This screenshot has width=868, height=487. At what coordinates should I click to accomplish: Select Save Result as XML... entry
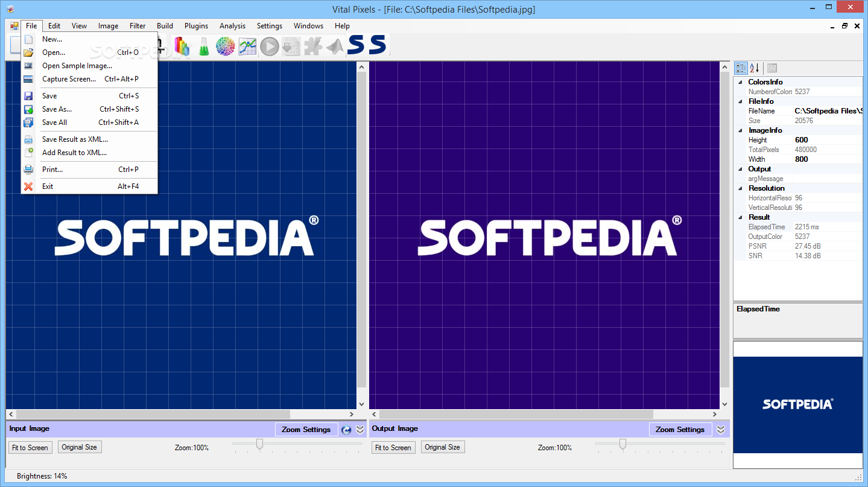click(89, 139)
